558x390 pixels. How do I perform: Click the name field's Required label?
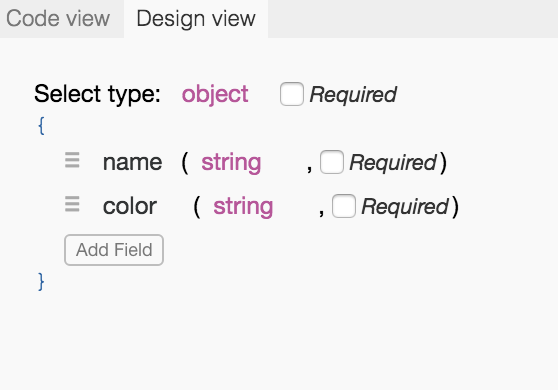(393, 163)
